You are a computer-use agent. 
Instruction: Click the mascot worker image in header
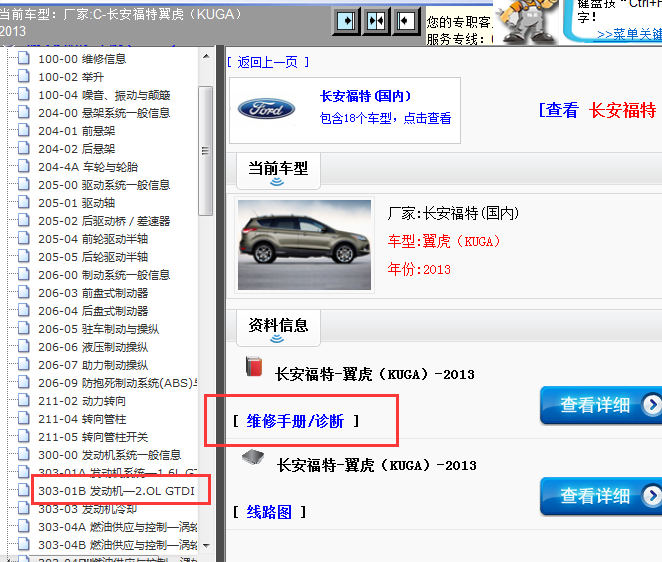526,21
